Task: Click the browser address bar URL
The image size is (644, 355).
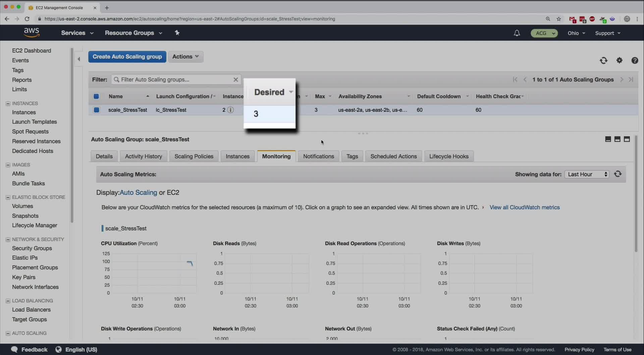Action: pos(190,19)
